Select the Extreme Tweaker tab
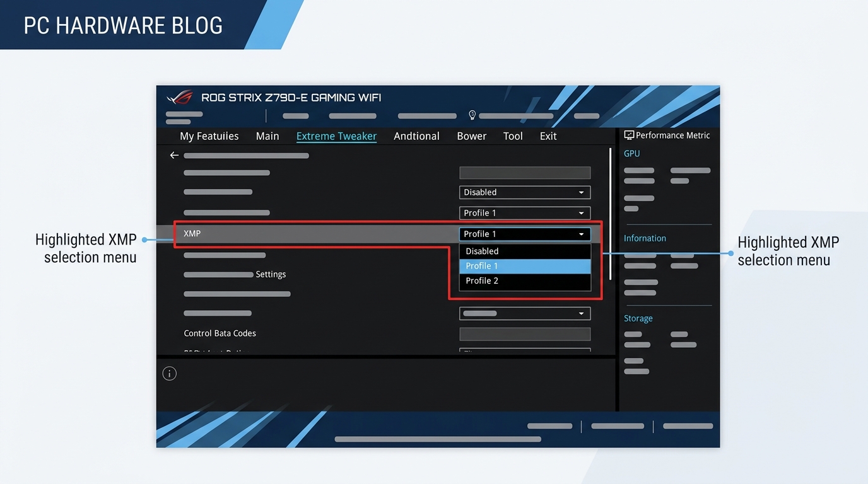Screen dimensions: 868x484 (x=336, y=136)
